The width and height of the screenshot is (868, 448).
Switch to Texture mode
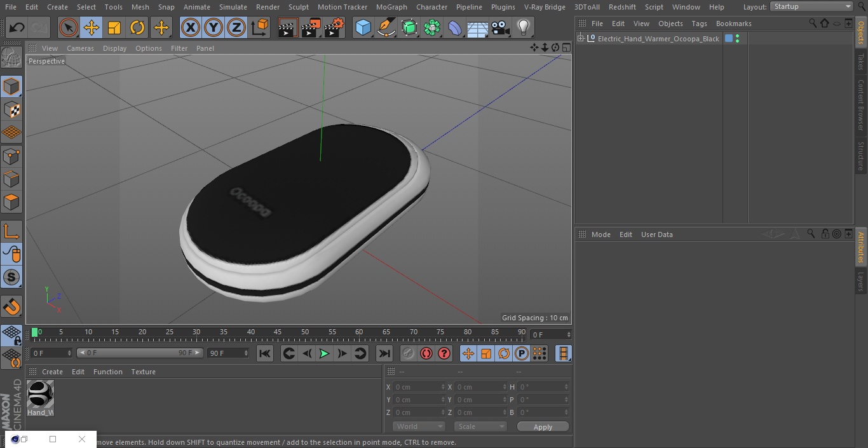pyautogui.click(x=11, y=110)
